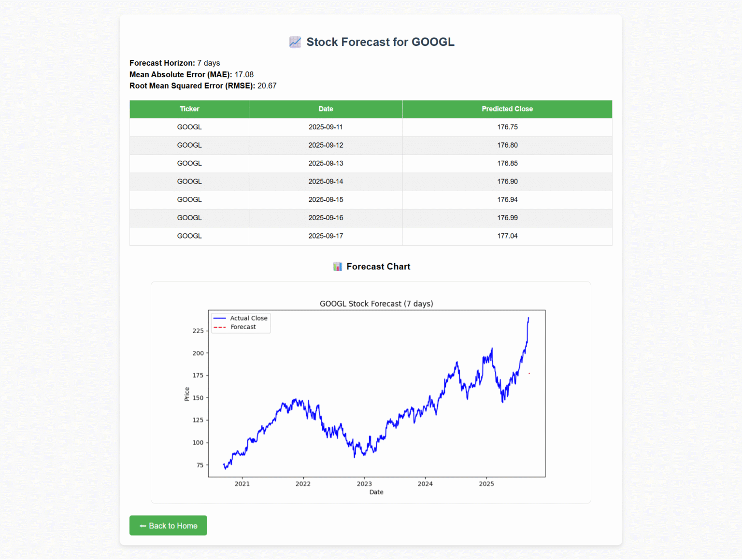Viewport: 742px width, 560px height.
Task: Sort the table by the Date column
Action: (326, 109)
